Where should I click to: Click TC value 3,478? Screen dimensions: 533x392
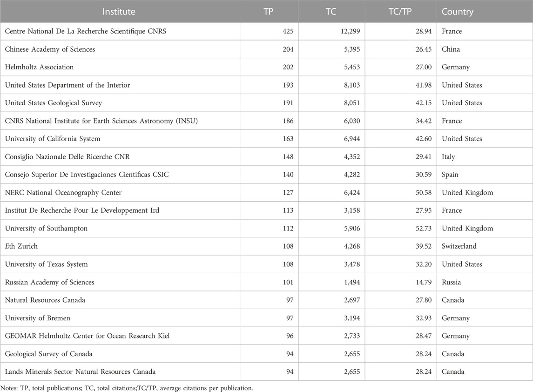pyautogui.click(x=352, y=264)
